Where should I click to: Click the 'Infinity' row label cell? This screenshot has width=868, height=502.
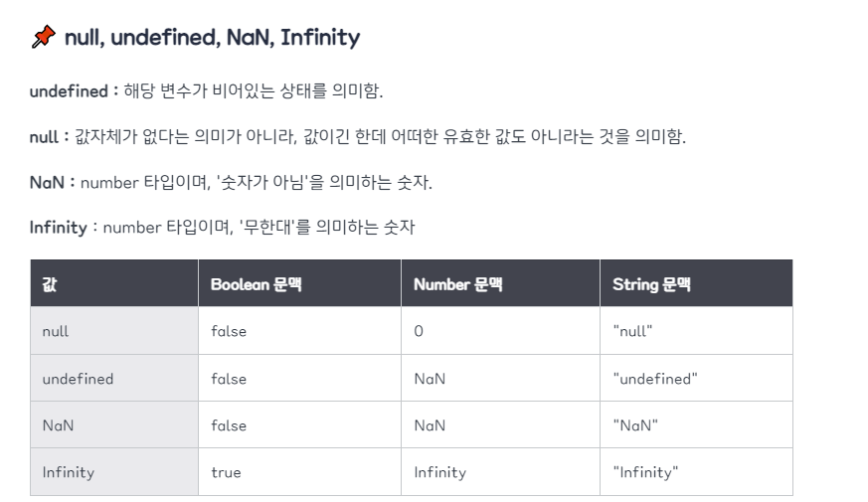click(114, 472)
